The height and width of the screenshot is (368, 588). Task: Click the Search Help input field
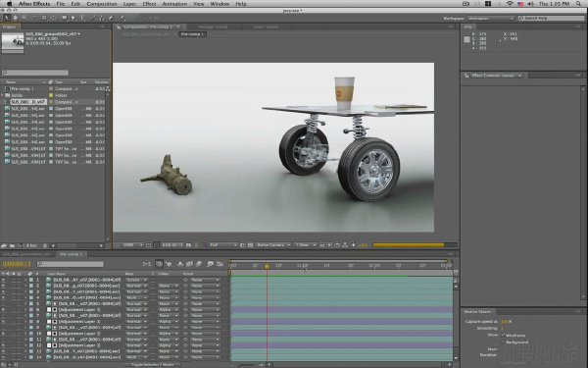coord(551,18)
